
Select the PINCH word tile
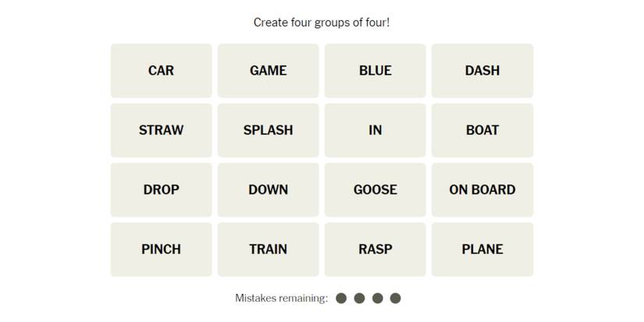tap(161, 249)
